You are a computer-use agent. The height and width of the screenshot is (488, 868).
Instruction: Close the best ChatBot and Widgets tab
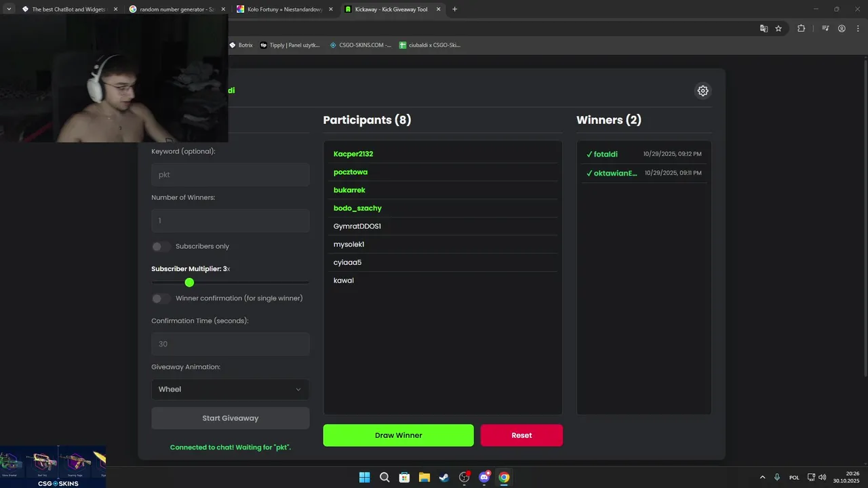[x=115, y=9]
